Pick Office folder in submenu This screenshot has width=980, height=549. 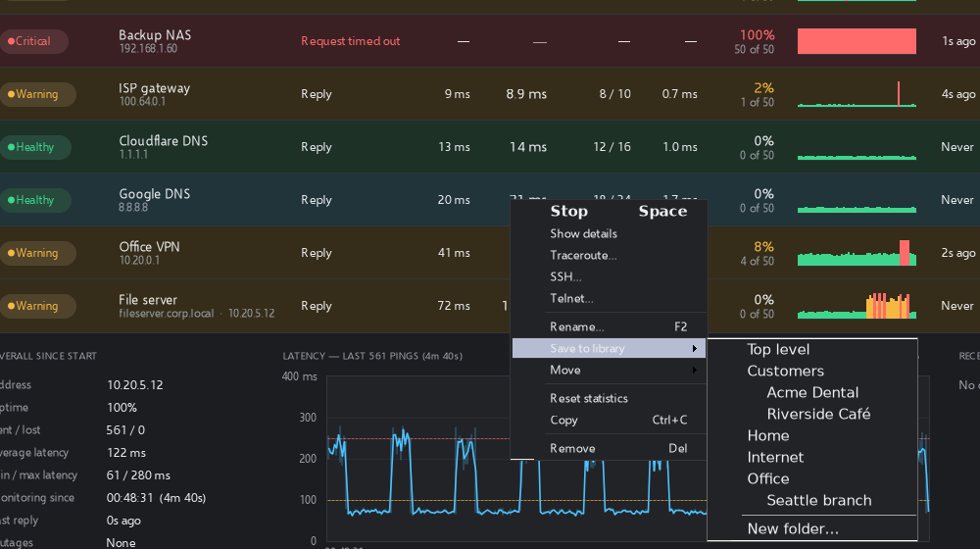tap(812, 479)
